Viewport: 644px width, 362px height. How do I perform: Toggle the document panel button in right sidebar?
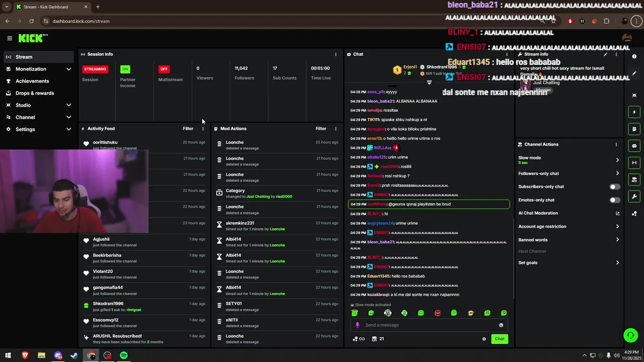pos(634,129)
